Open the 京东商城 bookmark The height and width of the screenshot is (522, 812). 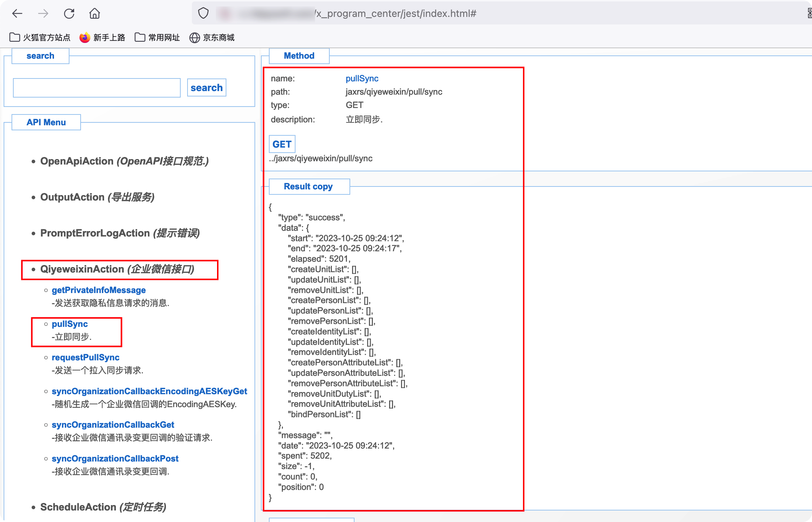212,37
